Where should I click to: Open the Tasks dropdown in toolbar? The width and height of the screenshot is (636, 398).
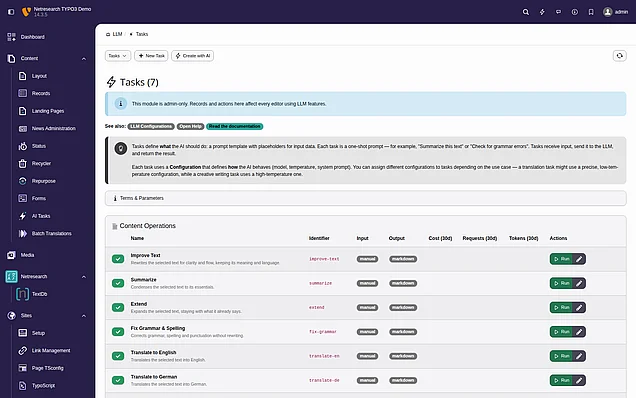tap(118, 56)
